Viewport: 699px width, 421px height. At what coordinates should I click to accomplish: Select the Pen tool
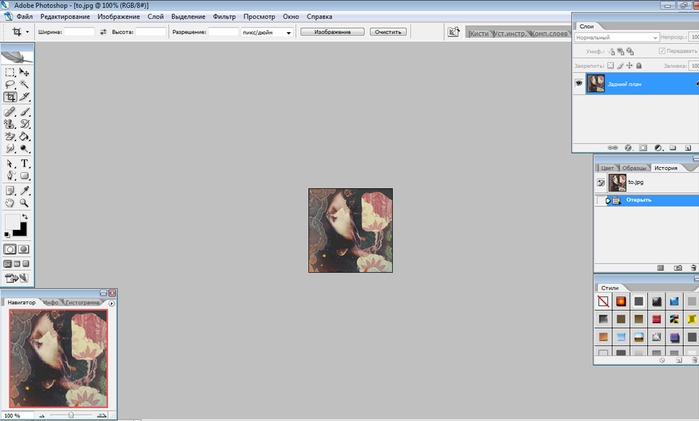(x=10, y=176)
